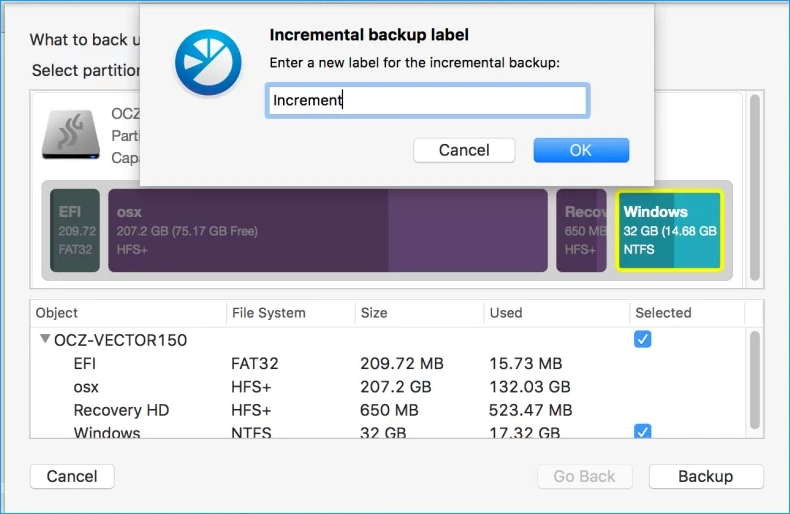Select the OCZ-VECTOR150 tree row
790x514 pixels.
point(388,340)
